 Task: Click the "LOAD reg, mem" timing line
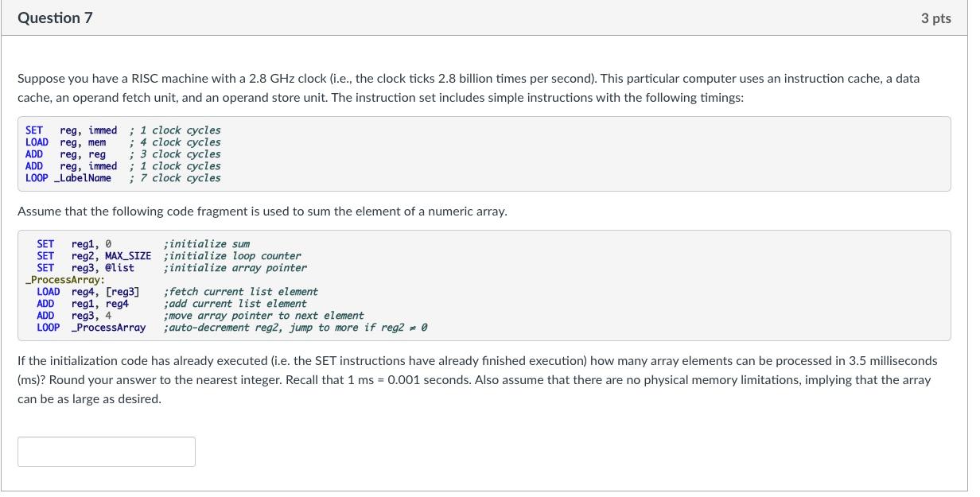click(66, 142)
